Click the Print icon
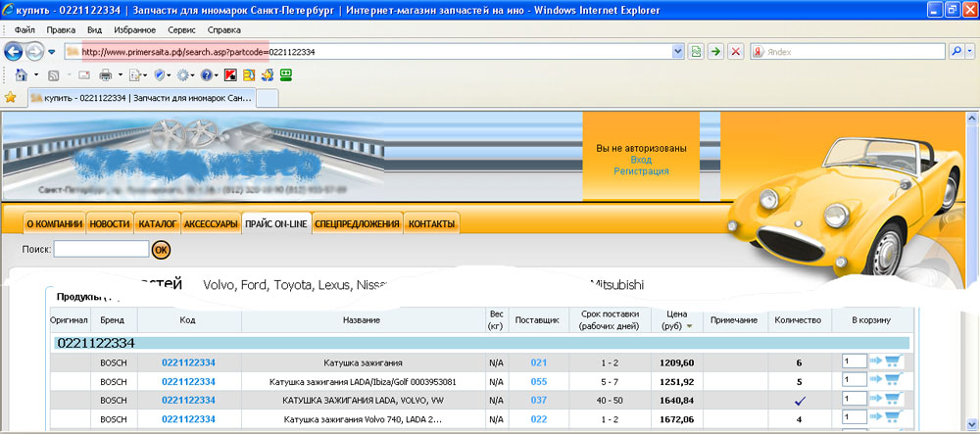This screenshot has height=434, width=980. 106,75
